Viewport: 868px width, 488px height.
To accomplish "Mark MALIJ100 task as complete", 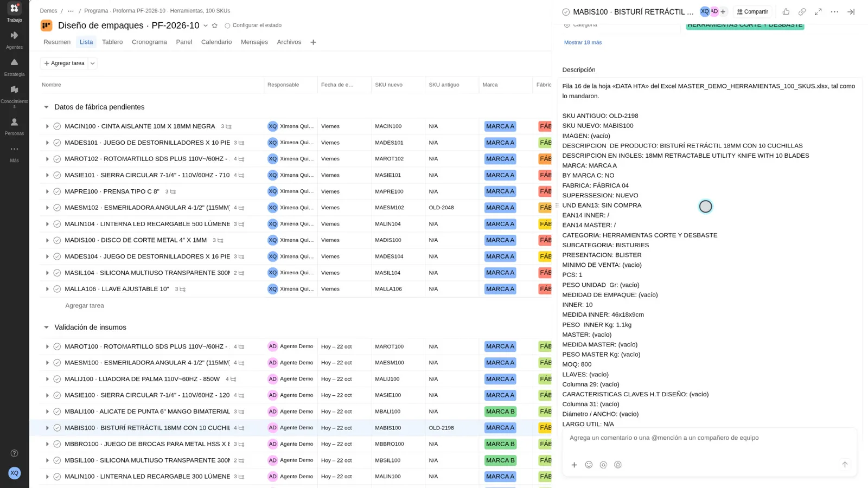I will tap(57, 379).
